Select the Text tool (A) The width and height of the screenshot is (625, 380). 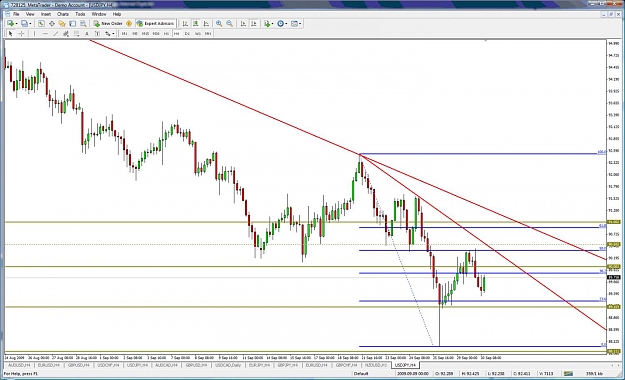point(86,33)
